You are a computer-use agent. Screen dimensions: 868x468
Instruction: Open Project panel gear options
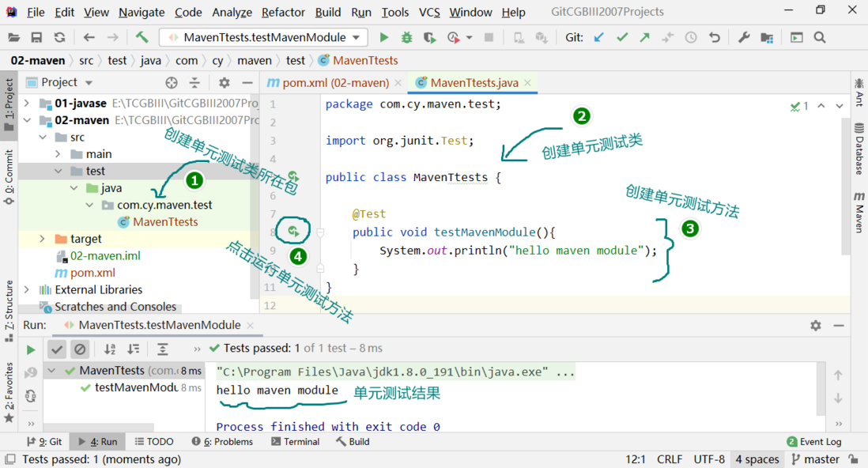(x=225, y=82)
